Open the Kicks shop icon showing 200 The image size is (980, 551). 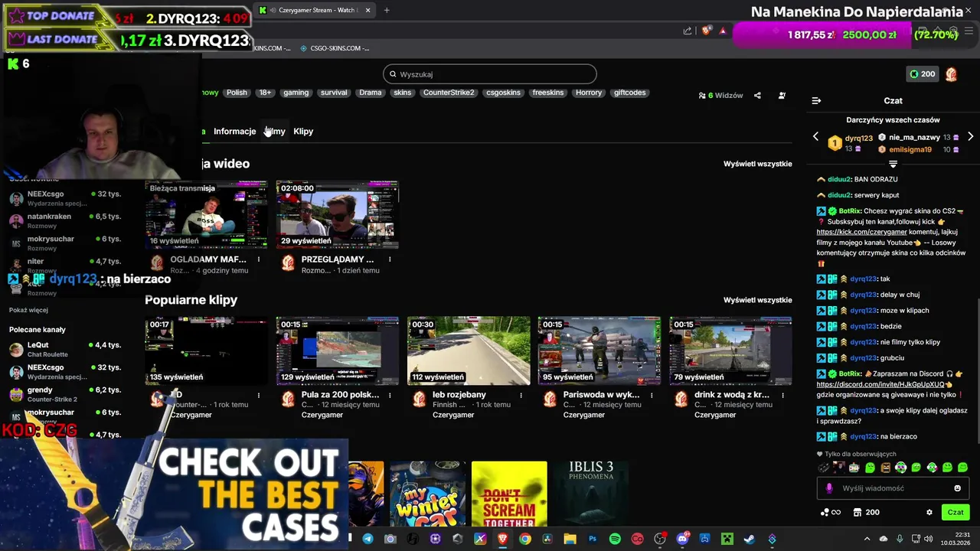867,512
